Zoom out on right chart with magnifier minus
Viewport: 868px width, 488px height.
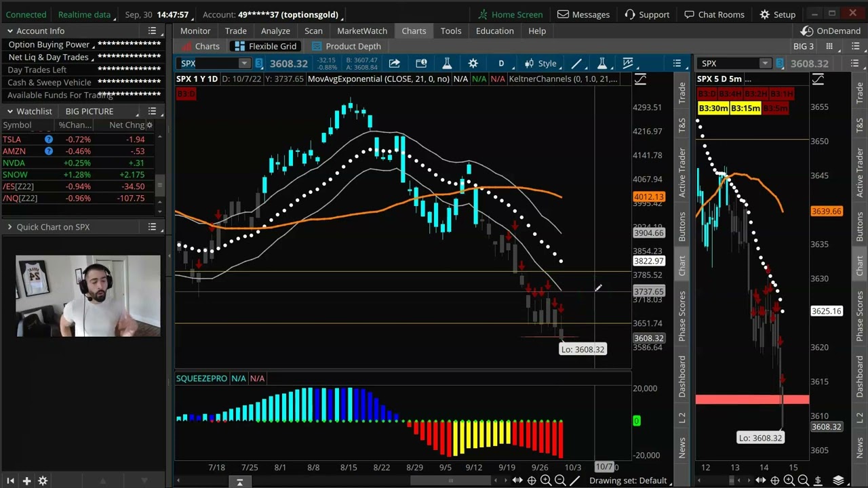pyautogui.click(x=803, y=481)
